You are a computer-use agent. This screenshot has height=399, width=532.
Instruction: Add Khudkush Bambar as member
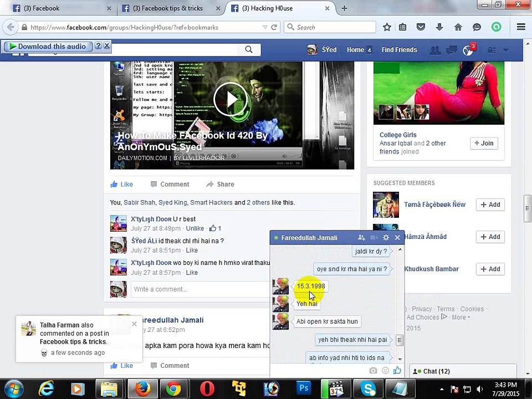coord(490,269)
